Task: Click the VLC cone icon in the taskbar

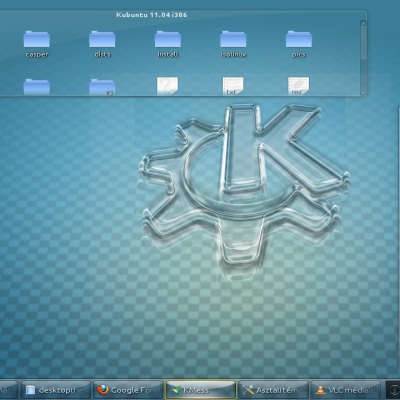Action: (x=320, y=390)
